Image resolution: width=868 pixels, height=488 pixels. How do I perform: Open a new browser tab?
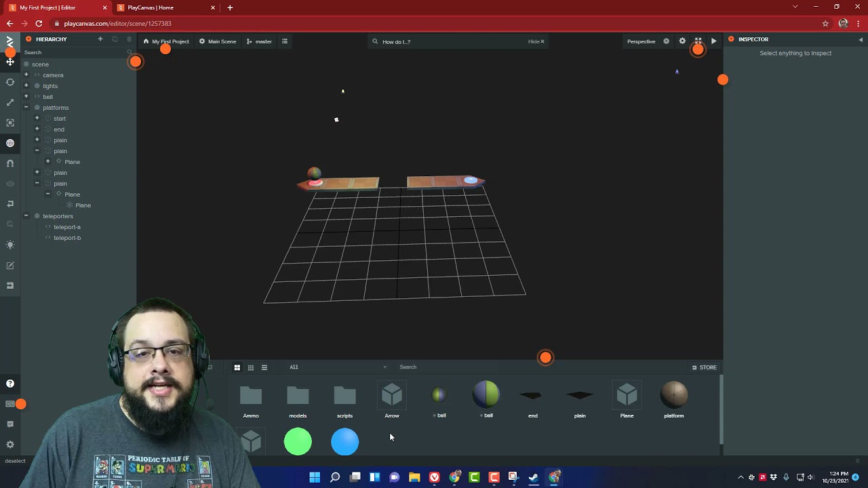tap(230, 7)
